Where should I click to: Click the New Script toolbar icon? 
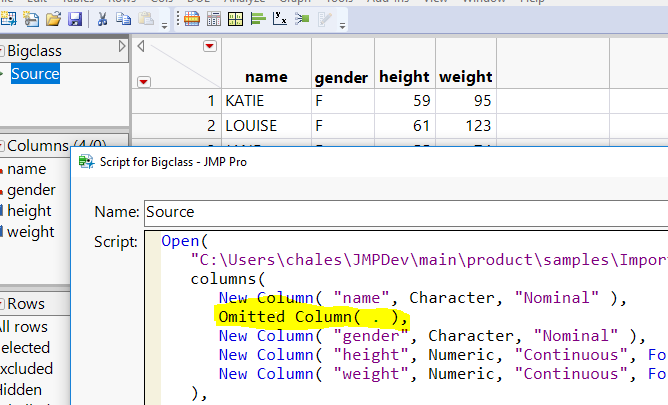point(31,19)
